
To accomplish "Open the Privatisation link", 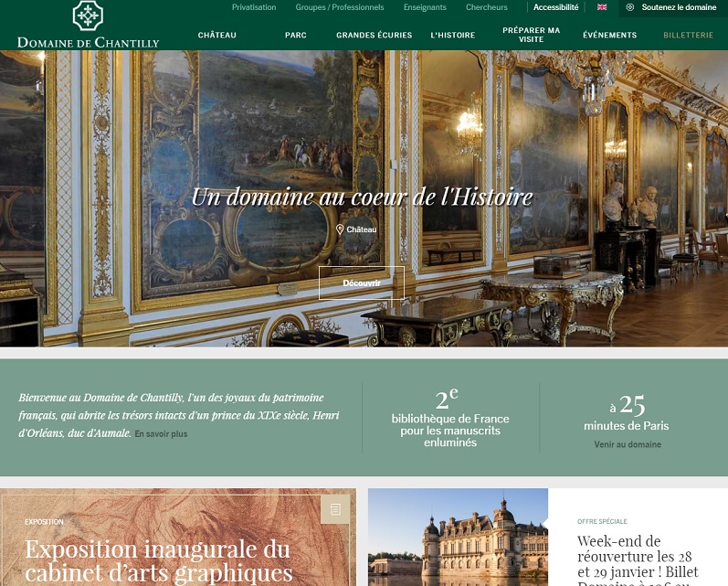I will [254, 7].
